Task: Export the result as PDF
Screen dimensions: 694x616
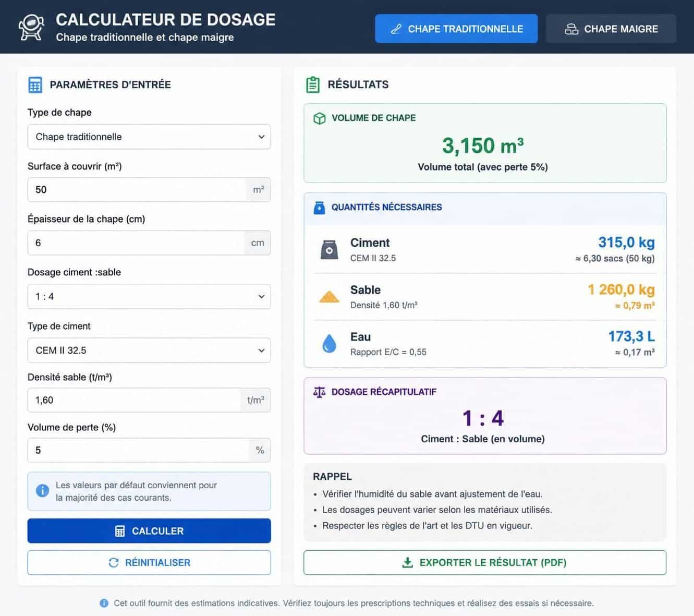Action: point(485,563)
